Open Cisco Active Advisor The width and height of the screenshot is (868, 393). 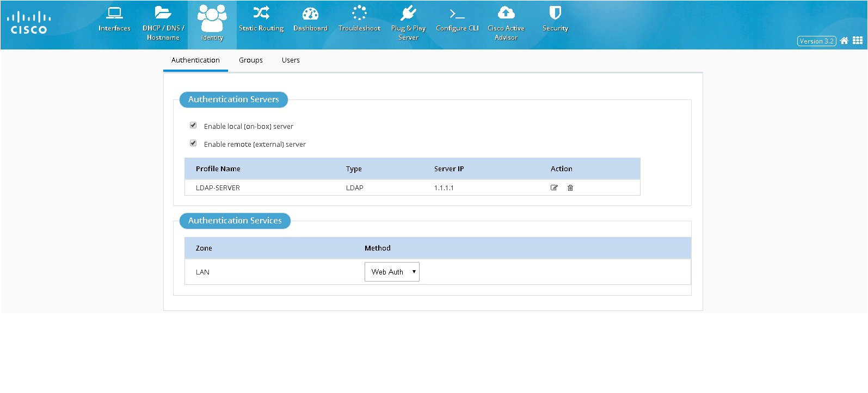tap(506, 23)
